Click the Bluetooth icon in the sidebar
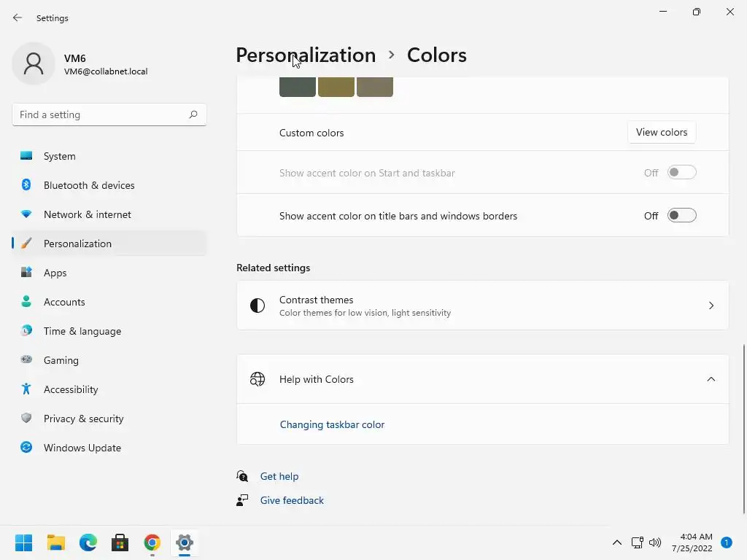The width and height of the screenshot is (747, 560). tap(26, 185)
